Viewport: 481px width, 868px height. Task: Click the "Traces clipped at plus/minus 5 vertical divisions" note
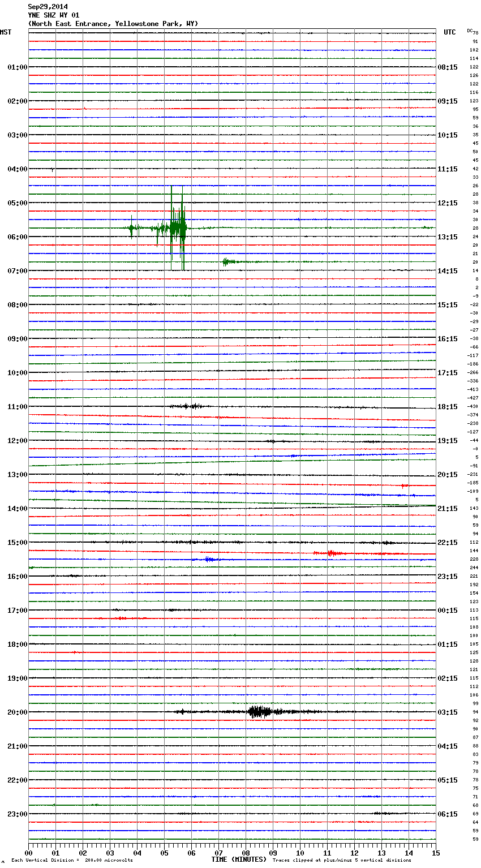coord(342,861)
